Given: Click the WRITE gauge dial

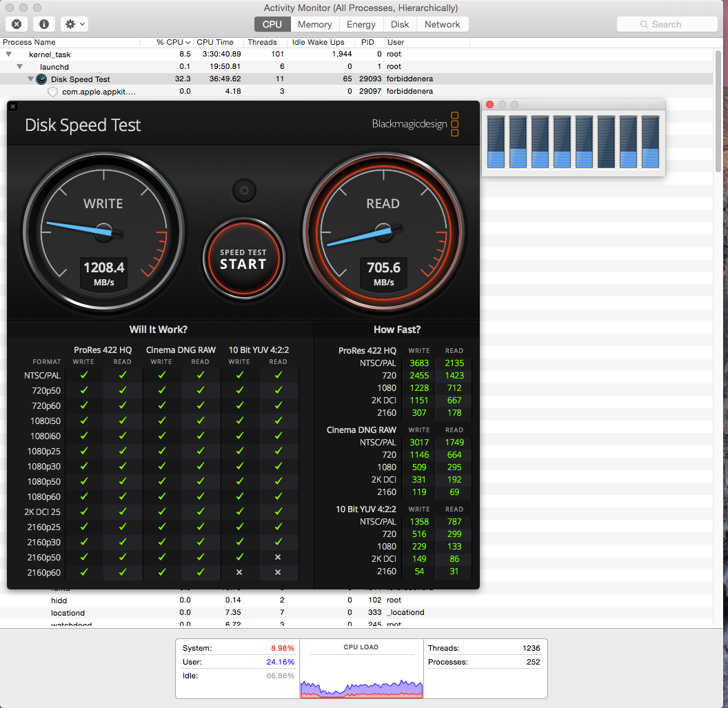Looking at the screenshot, I should pyautogui.click(x=103, y=232).
